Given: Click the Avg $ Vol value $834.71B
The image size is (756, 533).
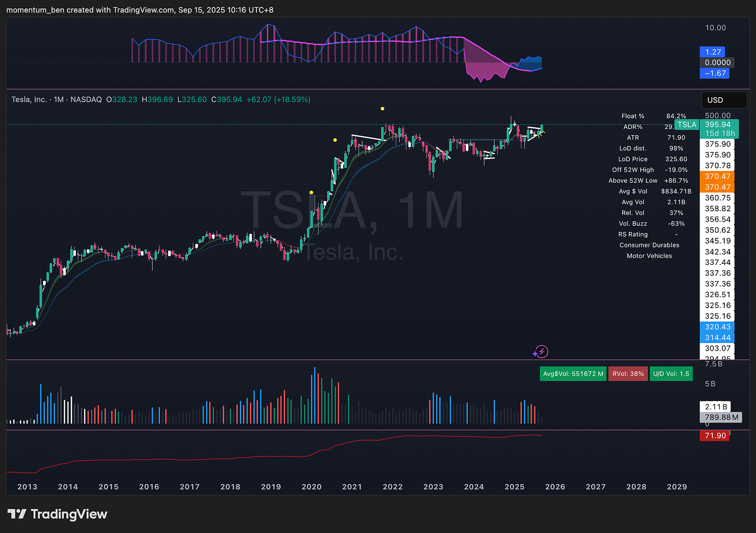Looking at the screenshot, I should [x=676, y=192].
